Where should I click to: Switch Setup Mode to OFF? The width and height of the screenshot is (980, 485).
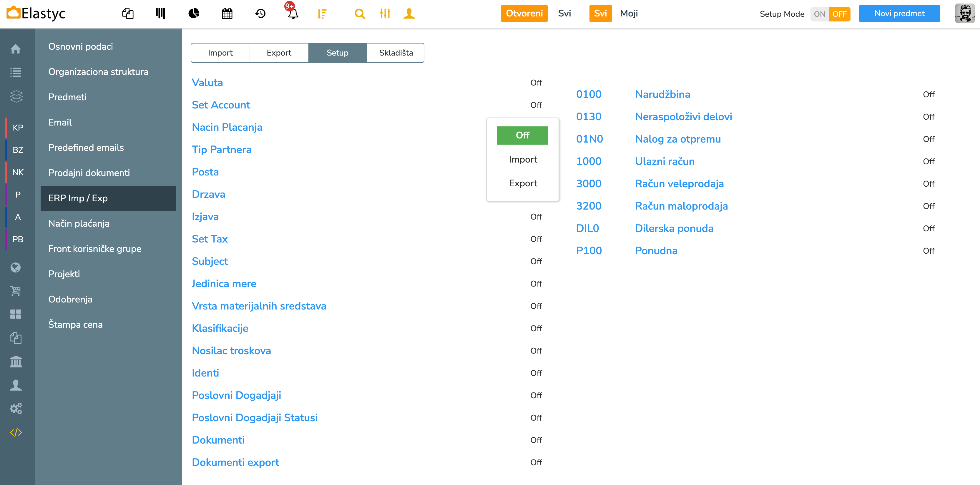840,14
